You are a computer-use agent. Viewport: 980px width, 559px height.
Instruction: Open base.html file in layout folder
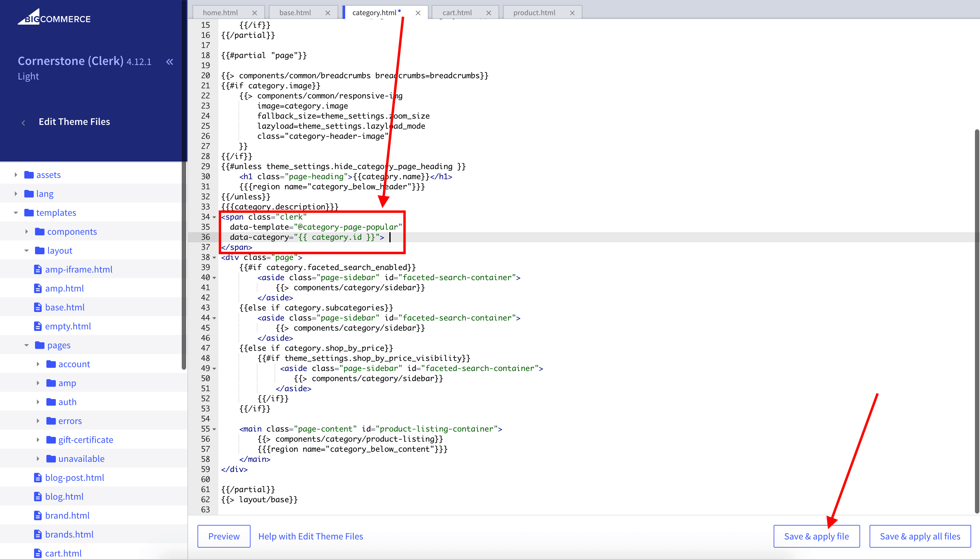pyautogui.click(x=64, y=307)
